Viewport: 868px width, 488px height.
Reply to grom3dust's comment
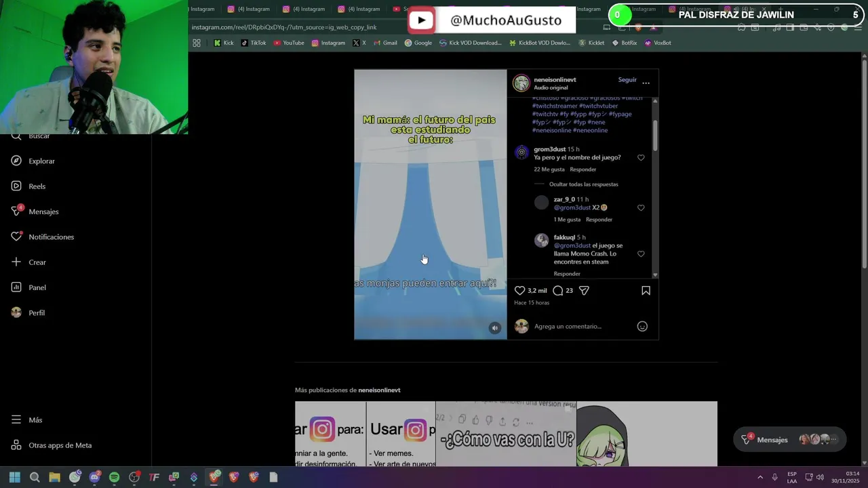[x=583, y=169]
